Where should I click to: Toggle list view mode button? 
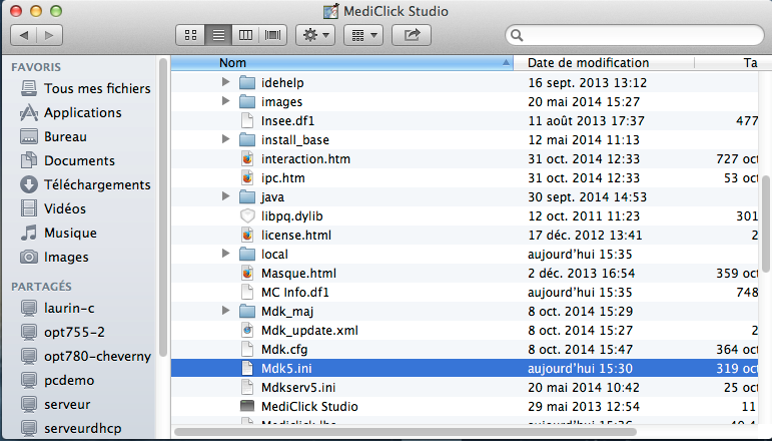(218, 35)
